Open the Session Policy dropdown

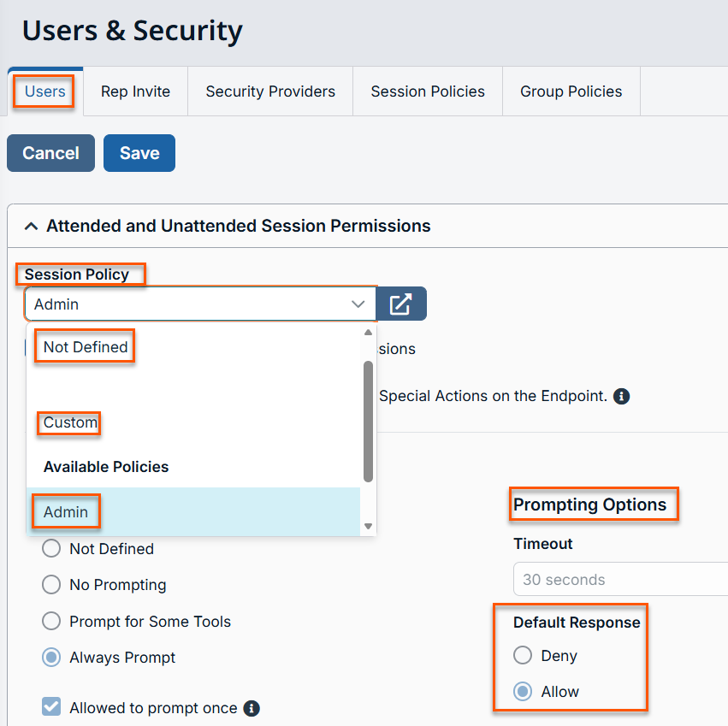200,304
